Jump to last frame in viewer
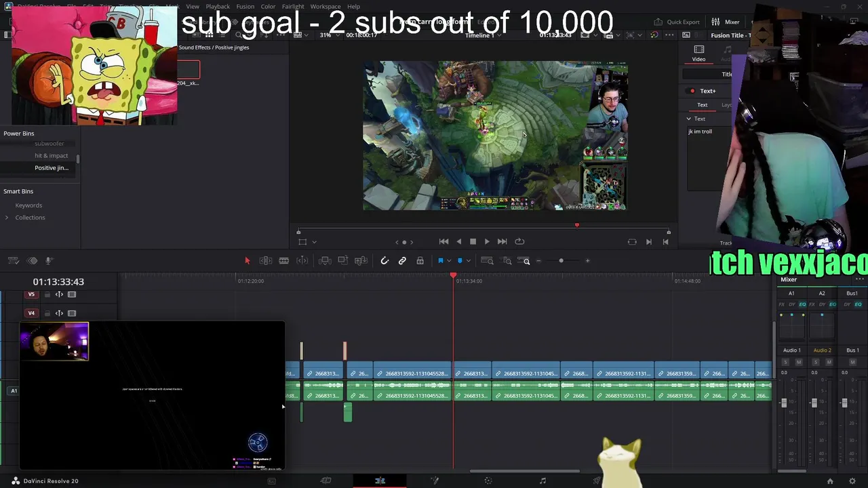Image resolution: width=868 pixels, height=488 pixels. 502,241
